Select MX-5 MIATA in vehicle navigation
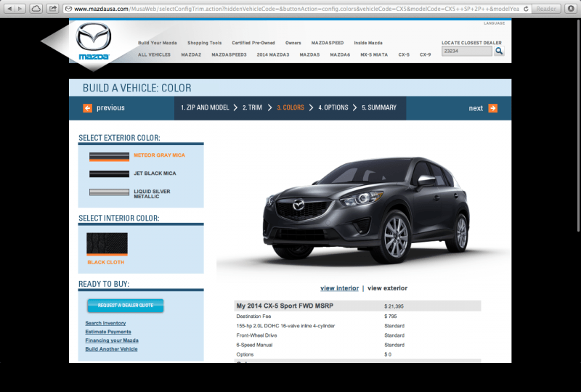The width and height of the screenshot is (581, 392). click(374, 54)
